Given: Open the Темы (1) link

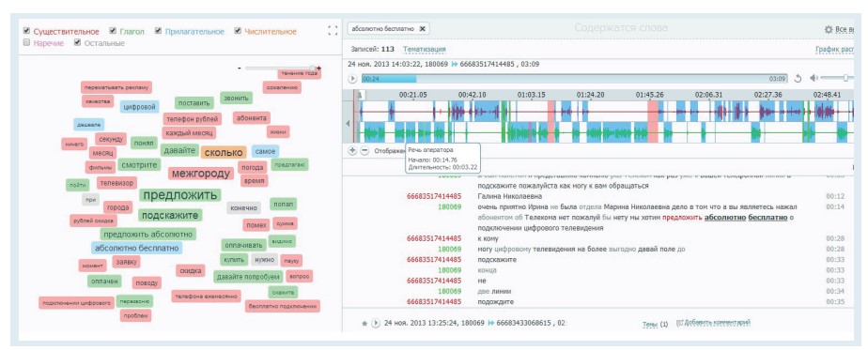Looking at the screenshot, I should pyautogui.click(x=655, y=324).
